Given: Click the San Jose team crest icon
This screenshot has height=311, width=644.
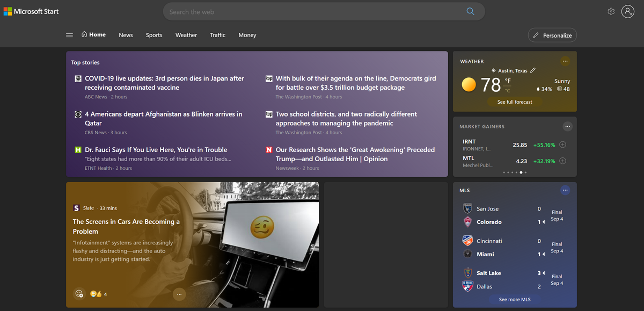Looking at the screenshot, I should tap(467, 208).
